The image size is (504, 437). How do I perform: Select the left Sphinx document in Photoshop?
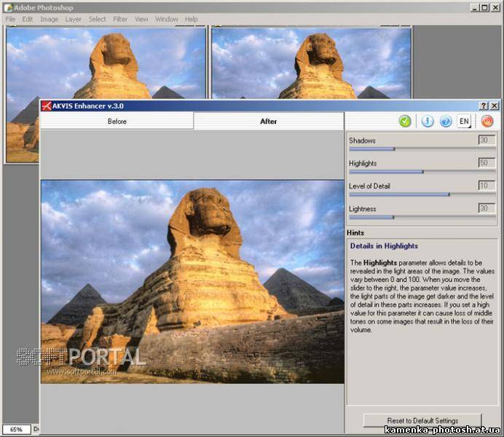pos(106,63)
